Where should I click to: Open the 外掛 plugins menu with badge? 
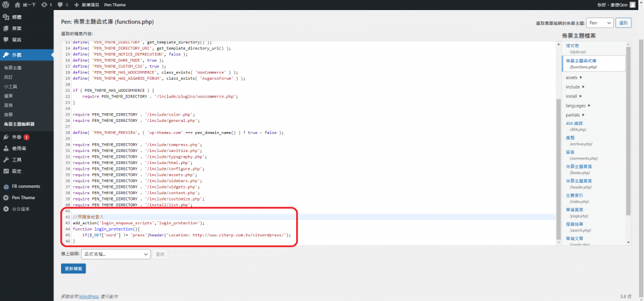click(x=18, y=136)
